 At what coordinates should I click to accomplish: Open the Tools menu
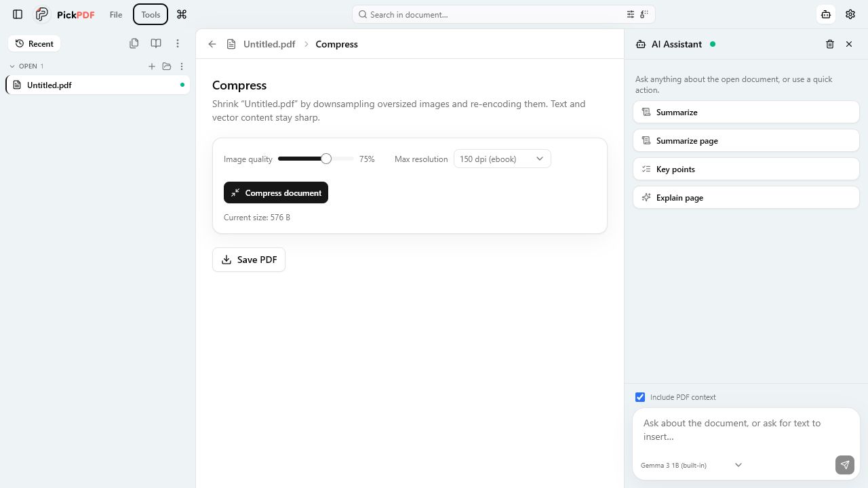tap(151, 14)
